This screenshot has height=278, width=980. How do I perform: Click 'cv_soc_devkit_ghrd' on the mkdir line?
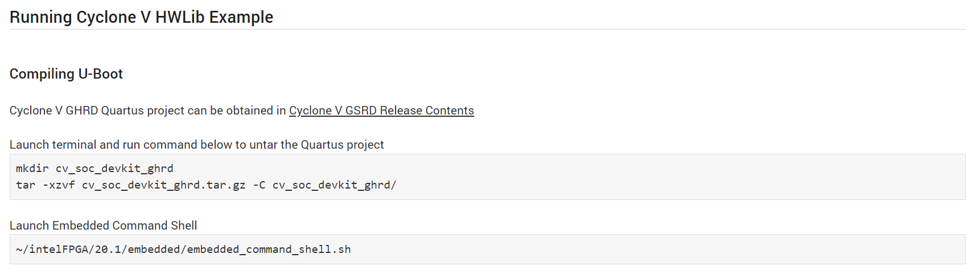tap(114, 169)
